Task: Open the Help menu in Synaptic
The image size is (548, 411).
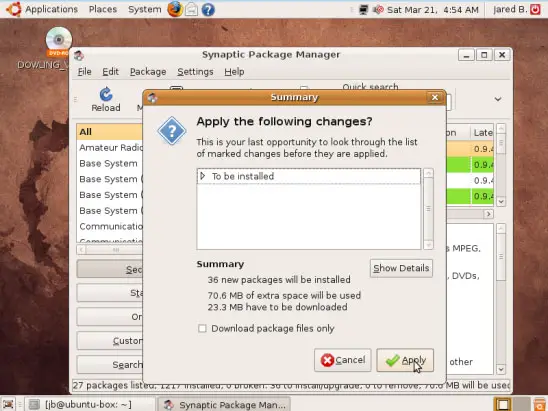Action: pos(234,72)
